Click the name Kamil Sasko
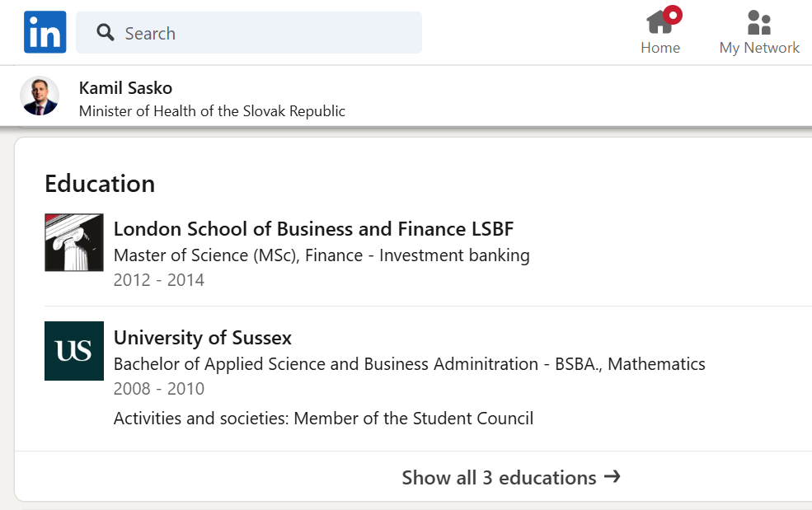812x510 pixels. (x=125, y=88)
